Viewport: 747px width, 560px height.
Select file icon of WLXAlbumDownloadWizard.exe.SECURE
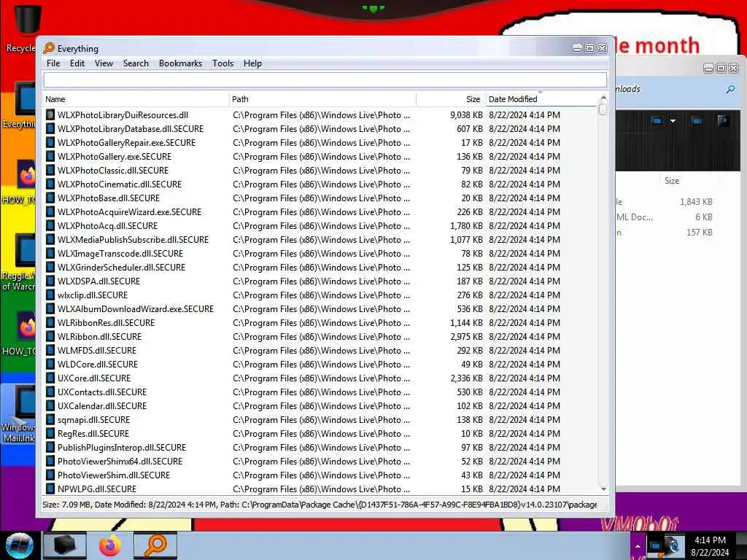[x=50, y=308]
